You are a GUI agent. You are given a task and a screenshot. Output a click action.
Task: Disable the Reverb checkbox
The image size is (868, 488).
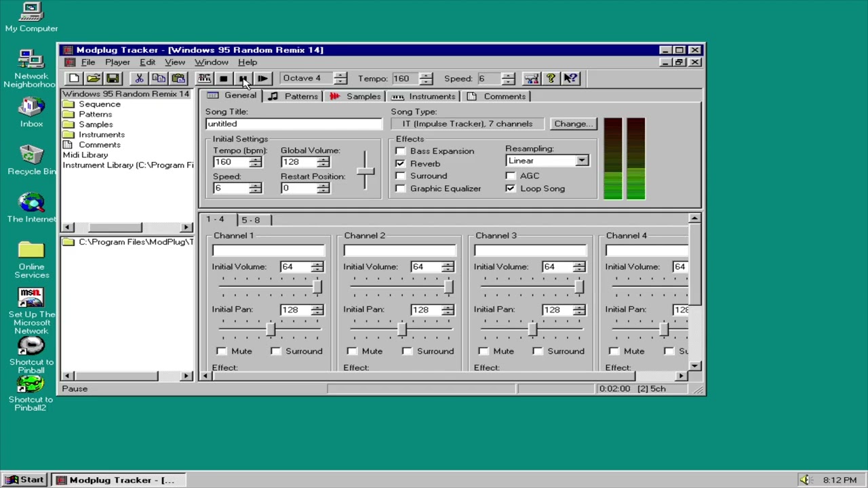[401, 163]
